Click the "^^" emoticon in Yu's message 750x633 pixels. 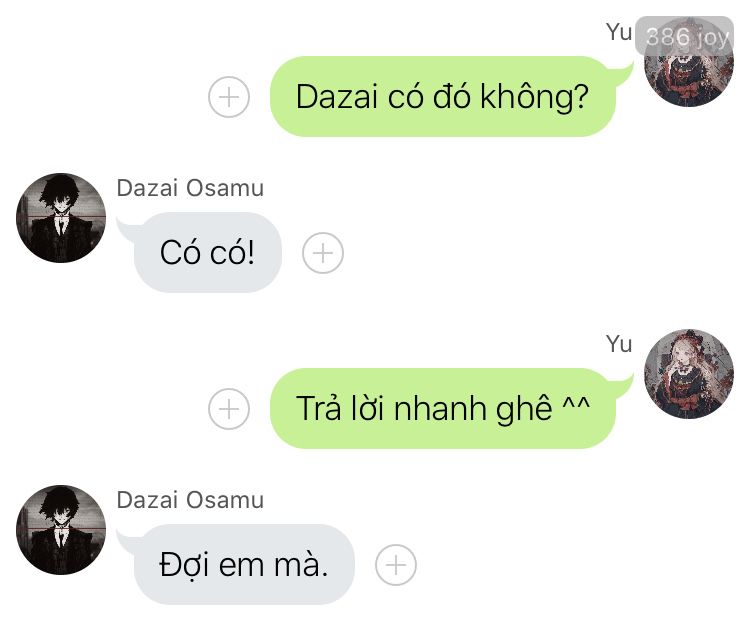tap(576, 405)
